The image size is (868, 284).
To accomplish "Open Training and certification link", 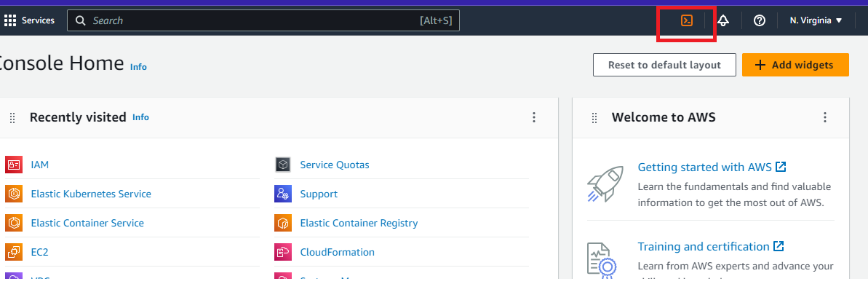I will (x=711, y=246).
